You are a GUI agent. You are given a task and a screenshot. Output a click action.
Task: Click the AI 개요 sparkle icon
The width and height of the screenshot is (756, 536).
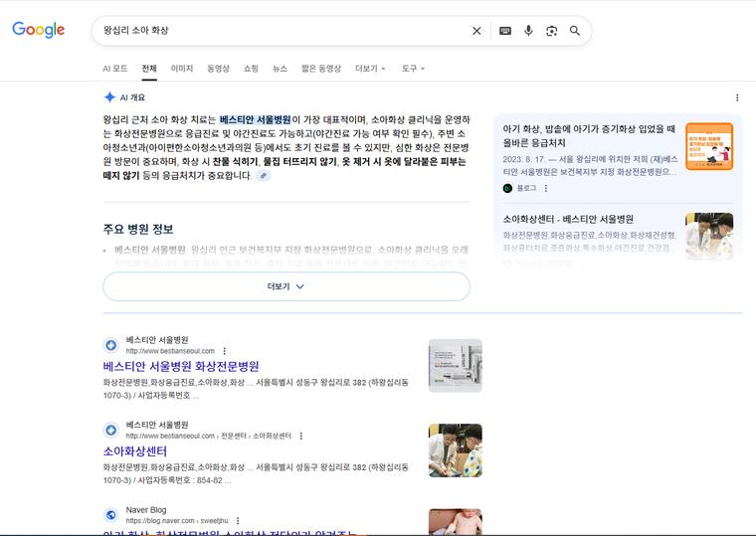pyautogui.click(x=109, y=96)
